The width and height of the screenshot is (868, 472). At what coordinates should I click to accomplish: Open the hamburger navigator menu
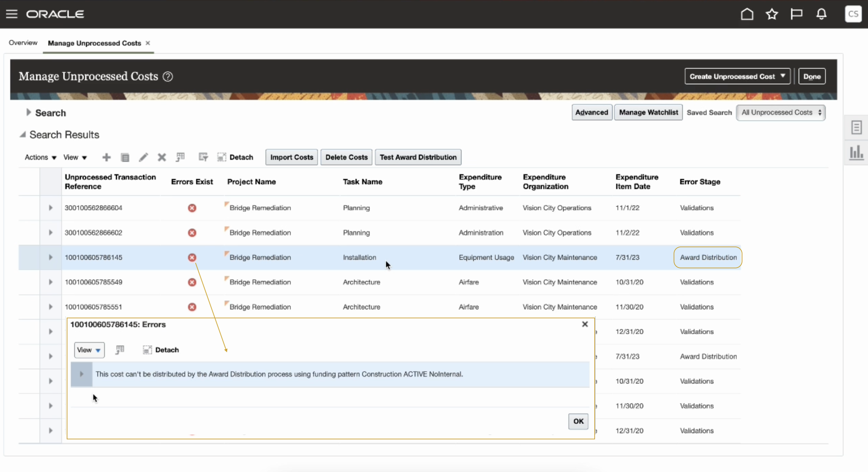12,14
